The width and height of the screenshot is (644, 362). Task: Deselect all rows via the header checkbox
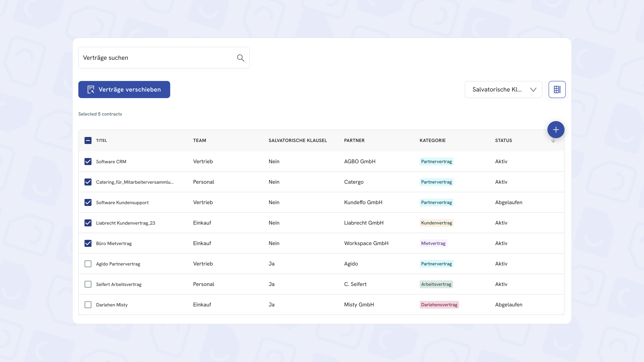tap(88, 140)
